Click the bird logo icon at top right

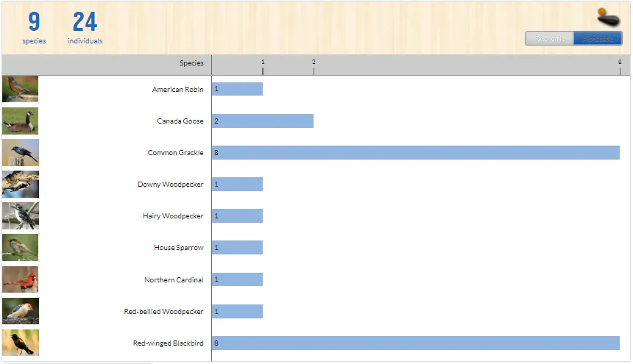click(609, 18)
